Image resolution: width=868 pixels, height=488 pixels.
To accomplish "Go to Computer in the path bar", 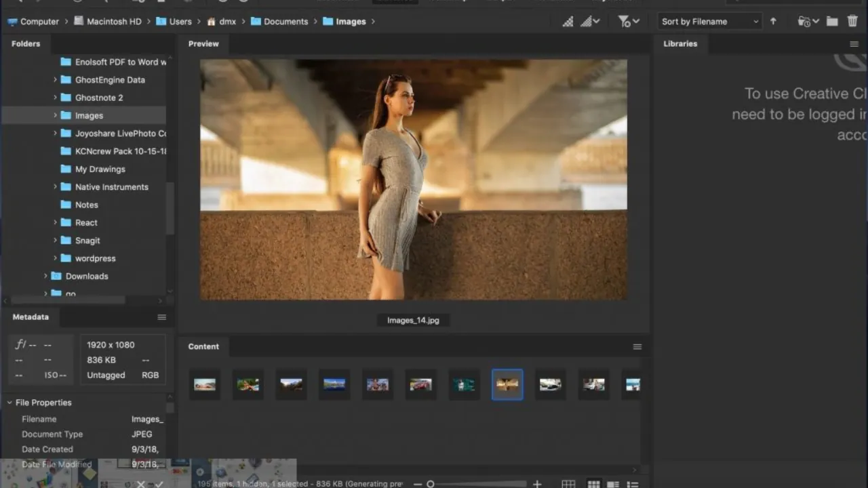I will click(40, 22).
